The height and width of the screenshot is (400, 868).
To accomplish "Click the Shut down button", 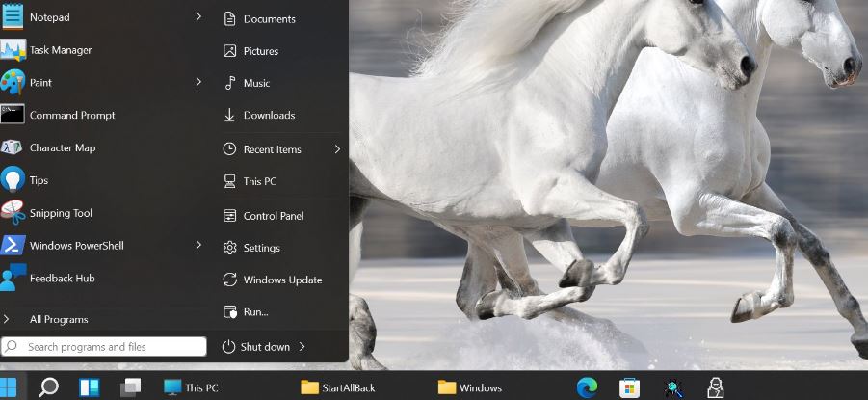I will tap(256, 347).
